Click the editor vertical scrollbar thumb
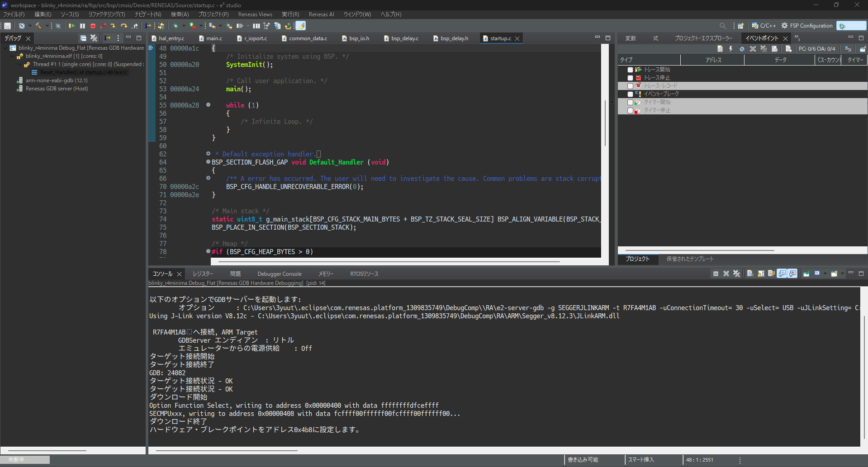The height and width of the screenshot is (467, 868). [605, 122]
